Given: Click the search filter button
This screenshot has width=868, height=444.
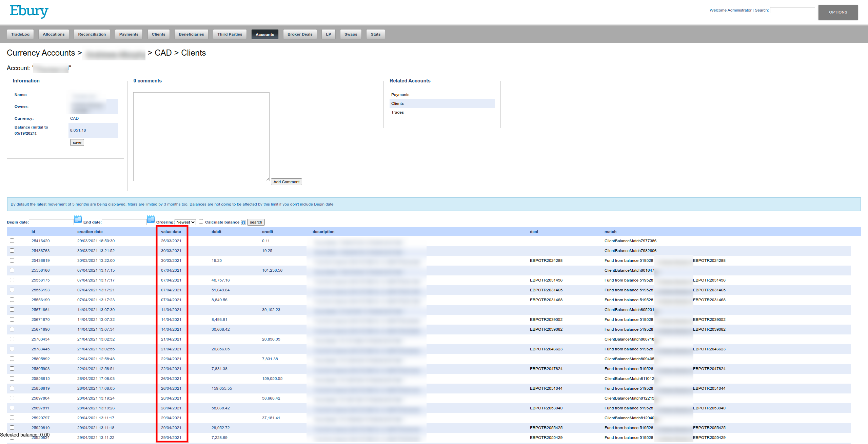Looking at the screenshot, I should click(256, 222).
